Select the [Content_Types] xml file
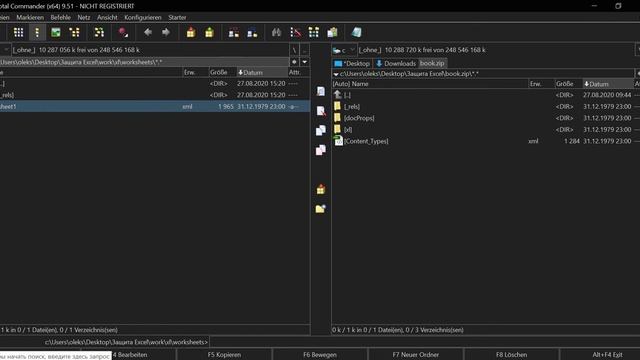 (x=486, y=141)
